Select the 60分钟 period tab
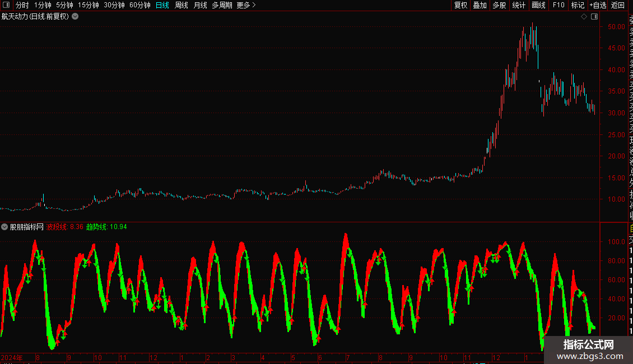The image size is (633, 364). 140,5
